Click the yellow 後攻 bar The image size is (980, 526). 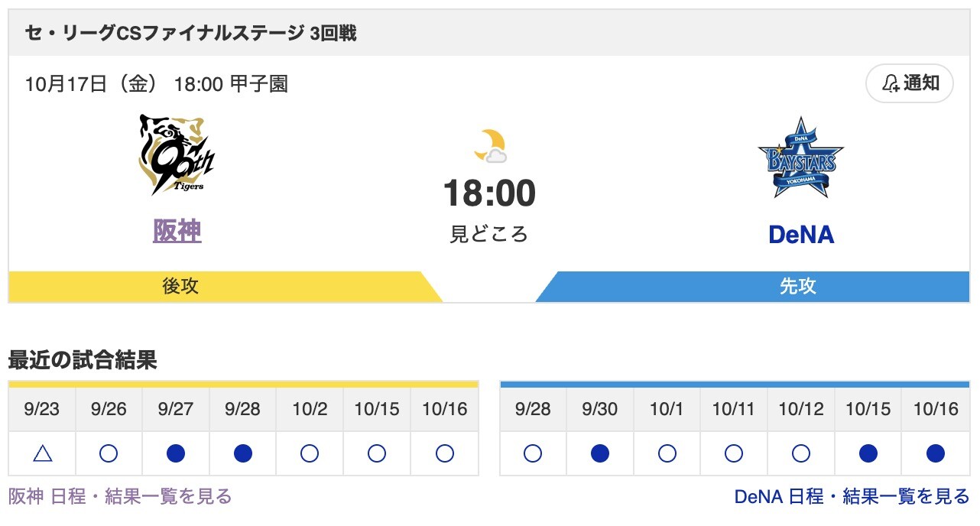[x=180, y=287]
